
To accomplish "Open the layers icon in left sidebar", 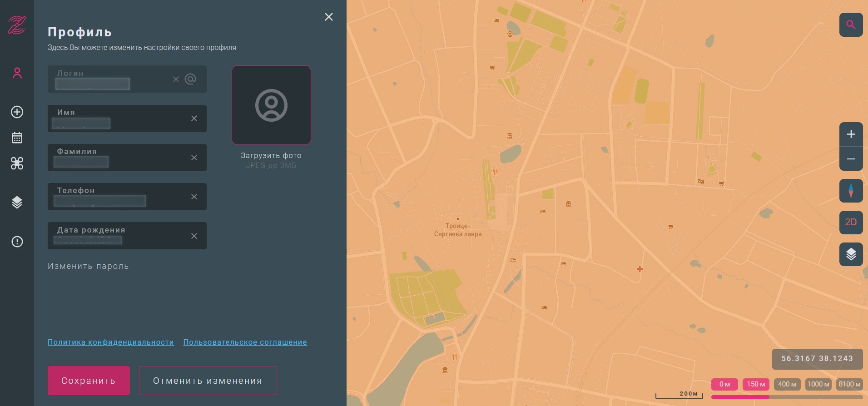I will [x=17, y=203].
